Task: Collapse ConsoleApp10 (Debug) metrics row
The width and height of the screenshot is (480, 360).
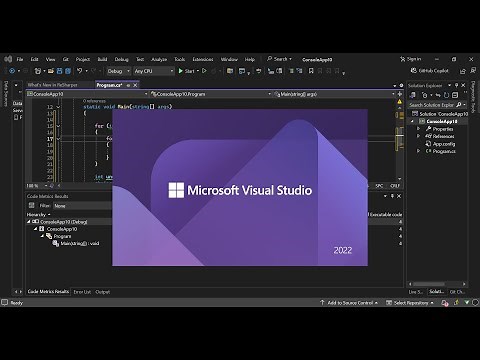Action: pyautogui.click(x=28, y=222)
